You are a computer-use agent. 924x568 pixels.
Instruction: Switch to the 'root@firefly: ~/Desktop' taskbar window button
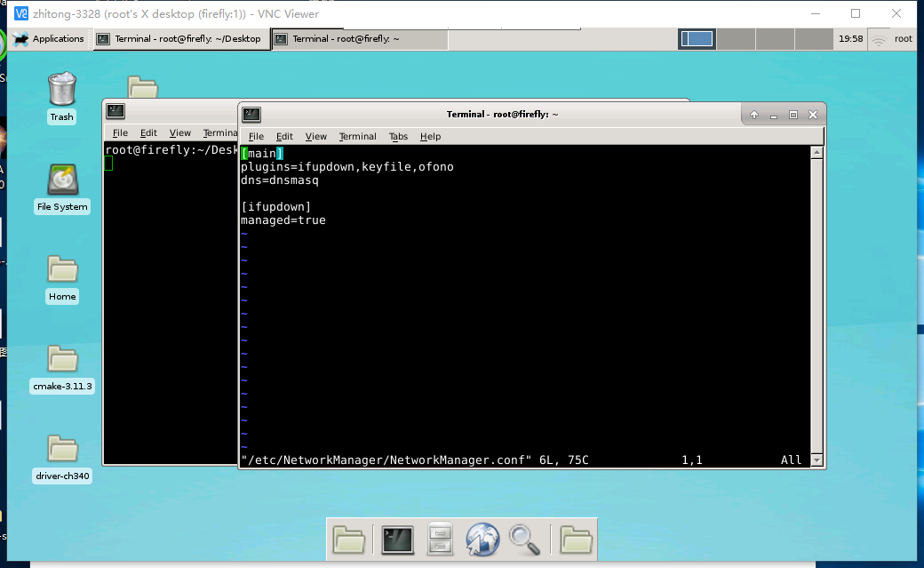coord(181,39)
